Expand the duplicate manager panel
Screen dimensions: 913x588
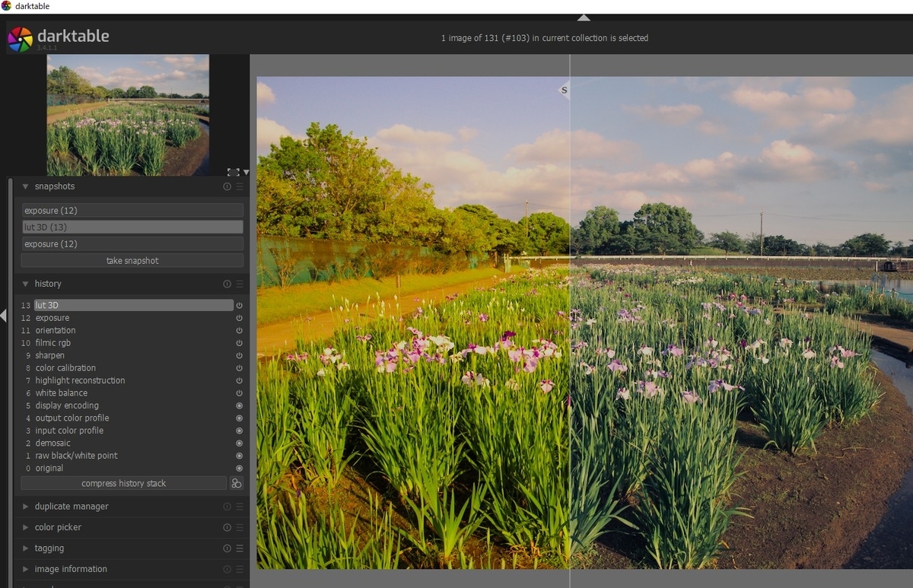pos(25,507)
